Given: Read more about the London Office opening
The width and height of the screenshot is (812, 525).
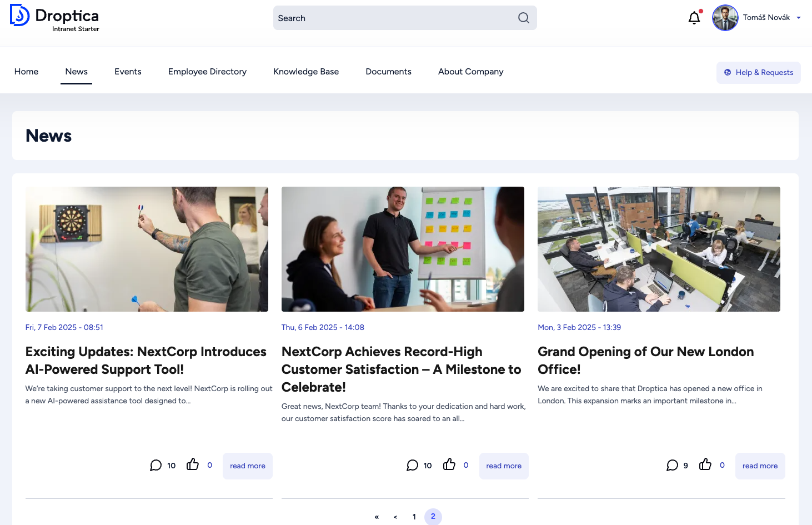Looking at the screenshot, I should click(x=760, y=466).
